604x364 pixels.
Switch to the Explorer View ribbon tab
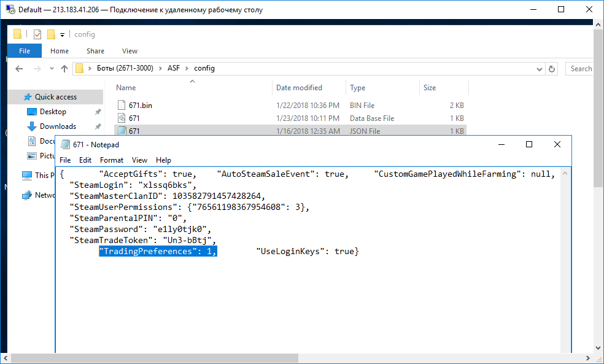point(130,51)
